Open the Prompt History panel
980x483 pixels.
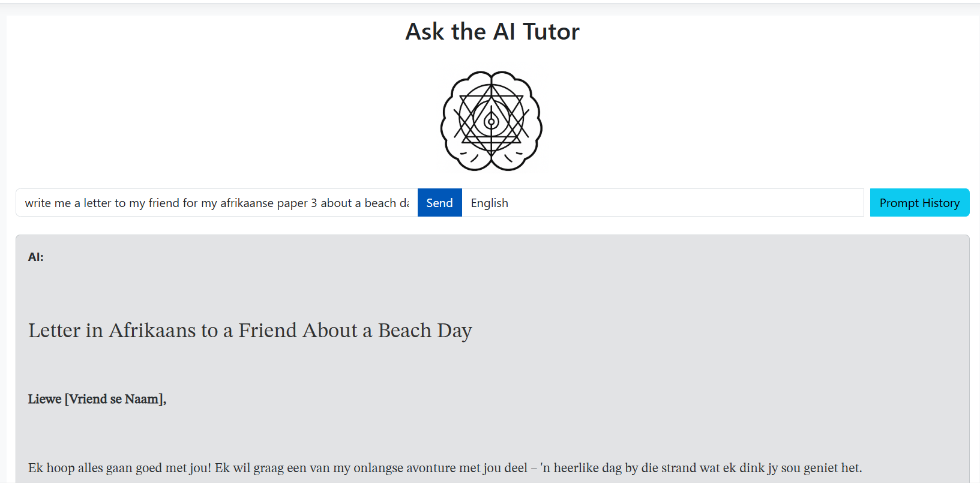tap(919, 203)
